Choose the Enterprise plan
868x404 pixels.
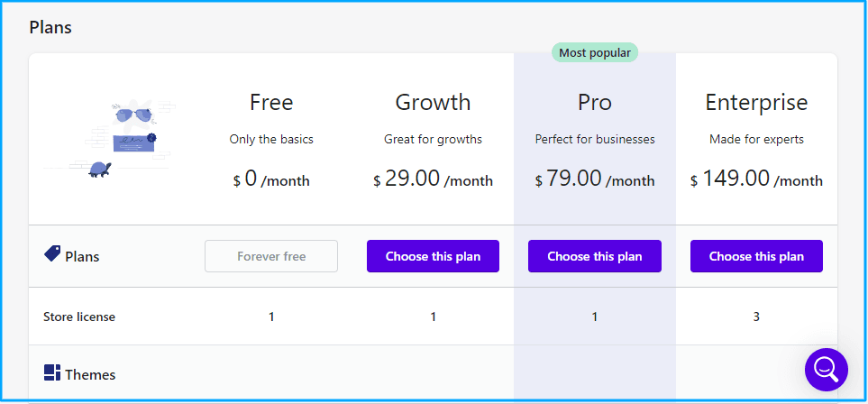click(x=756, y=256)
